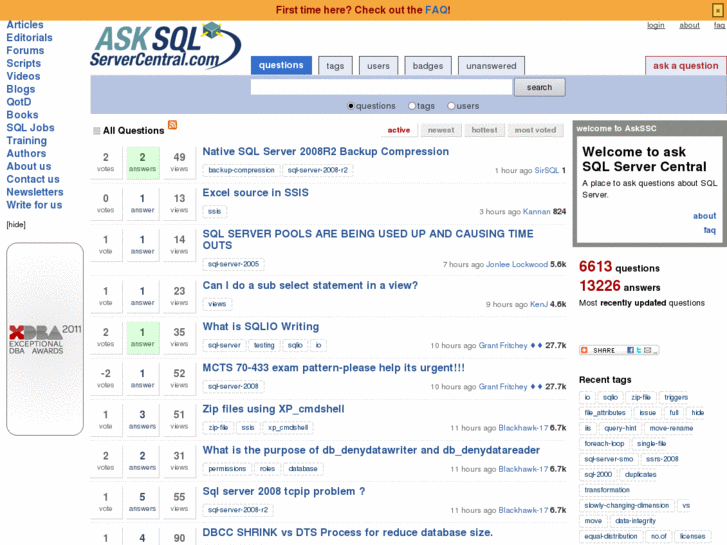Select the tags search radio button
Viewport: 727px width, 545px height.
(412, 106)
